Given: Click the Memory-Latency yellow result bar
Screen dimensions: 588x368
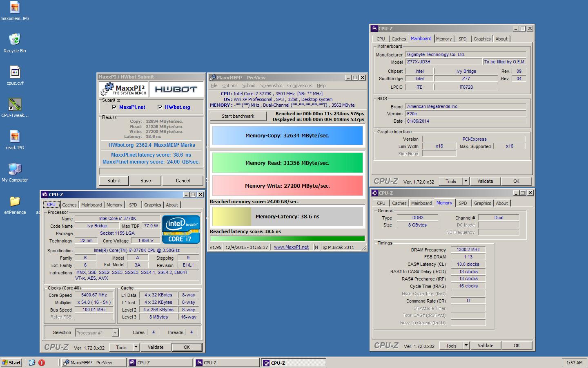Looking at the screenshot, I should pyautogui.click(x=287, y=216).
